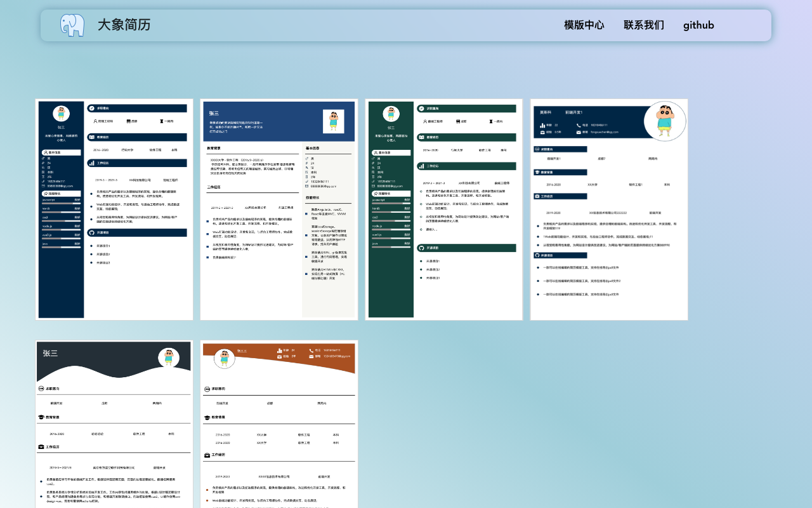Screen dimensions: 812x508
Task: Open the orange-brown header resume template
Action: [x=279, y=424]
